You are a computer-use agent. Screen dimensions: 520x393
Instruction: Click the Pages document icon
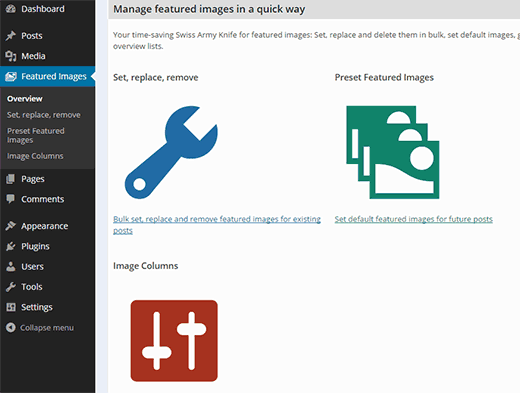[x=11, y=179]
